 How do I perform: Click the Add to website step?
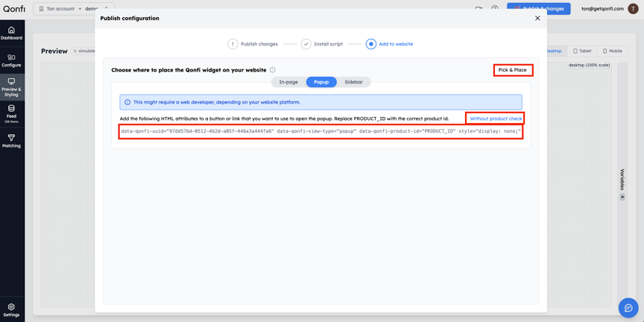pyautogui.click(x=389, y=44)
